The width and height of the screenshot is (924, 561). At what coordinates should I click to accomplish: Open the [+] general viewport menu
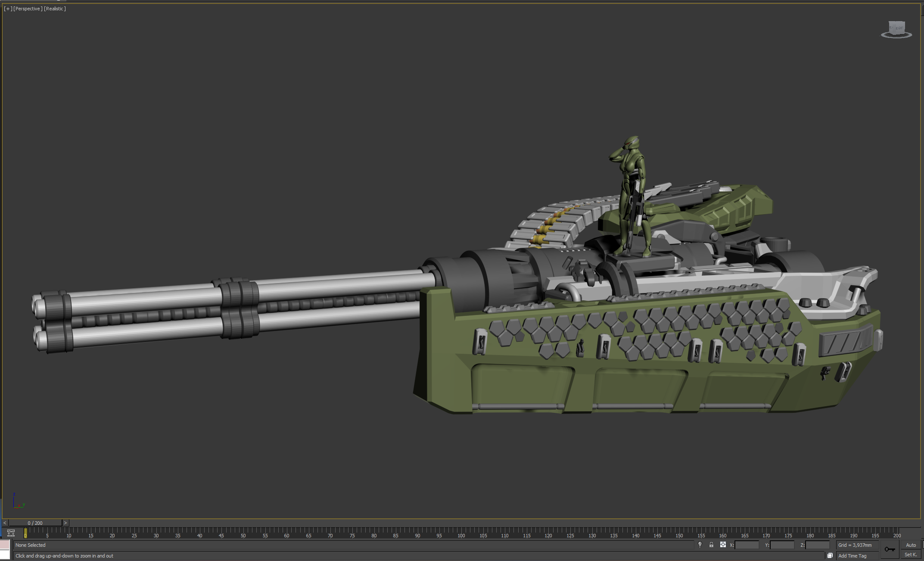8,9
